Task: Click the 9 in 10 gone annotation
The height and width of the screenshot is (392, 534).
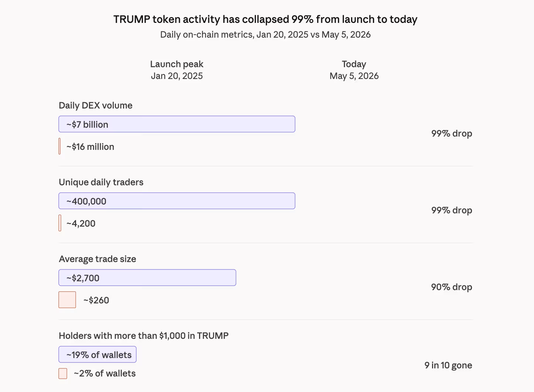Action: 448,365
